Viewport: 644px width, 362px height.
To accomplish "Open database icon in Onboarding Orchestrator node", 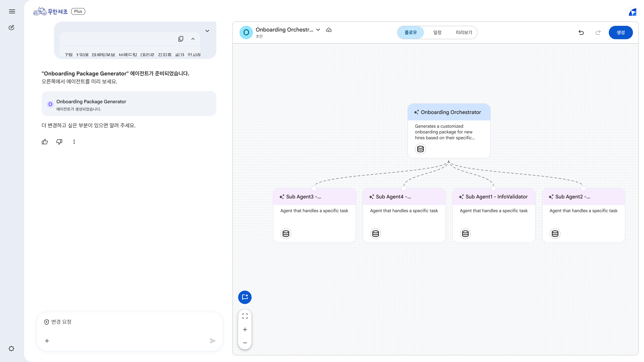I will 420,149.
